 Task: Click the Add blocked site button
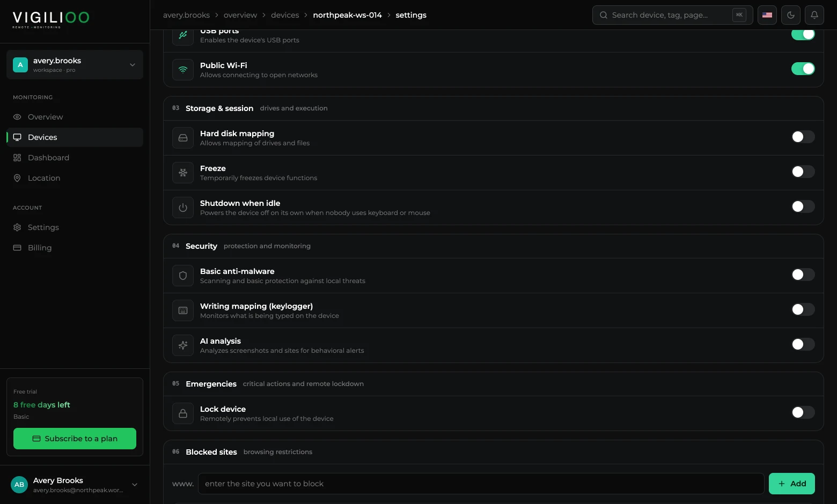[x=791, y=484]
